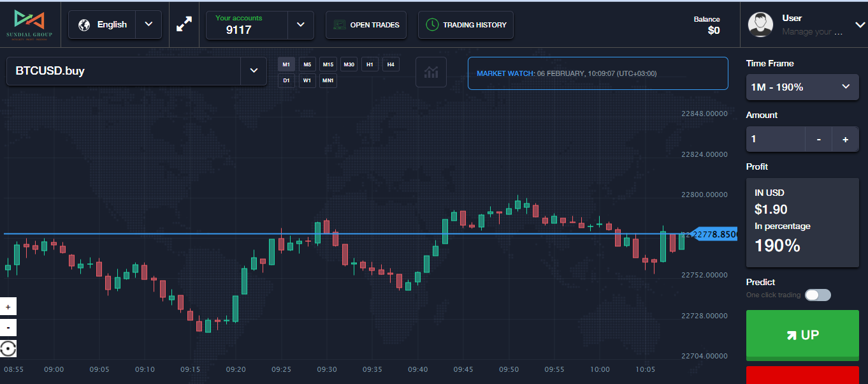Toggle the One click trading switch

coord(818,295)
